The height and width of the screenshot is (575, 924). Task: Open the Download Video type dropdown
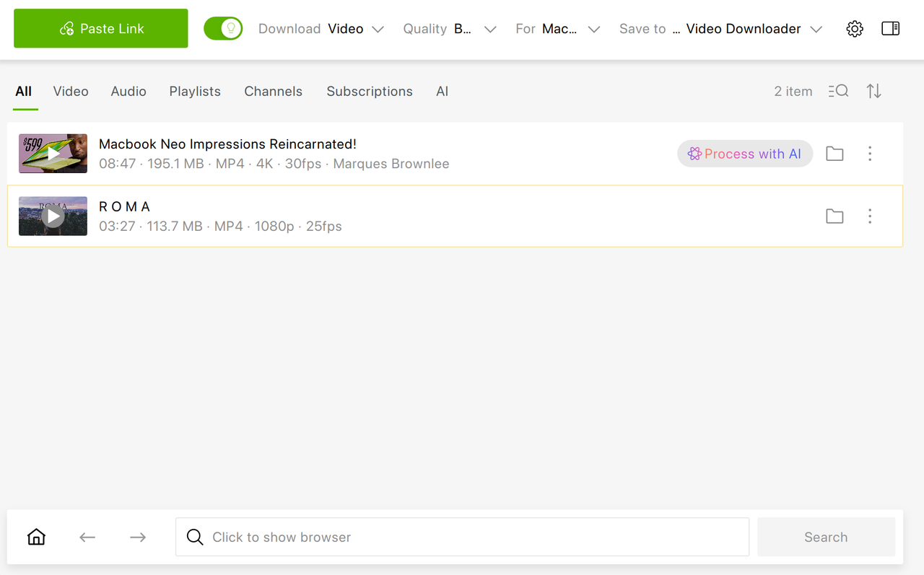[321, 29]
